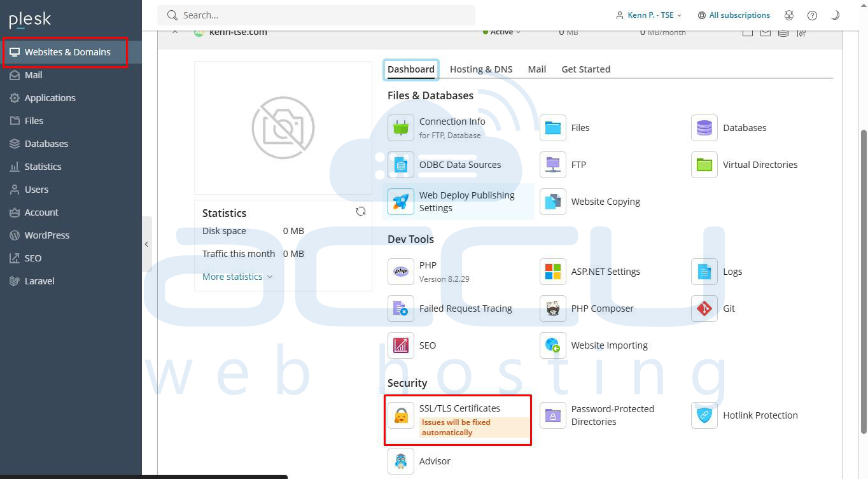Open the help question mark icon
Viewport: 868px width, 479px height.
pos(812,15)
